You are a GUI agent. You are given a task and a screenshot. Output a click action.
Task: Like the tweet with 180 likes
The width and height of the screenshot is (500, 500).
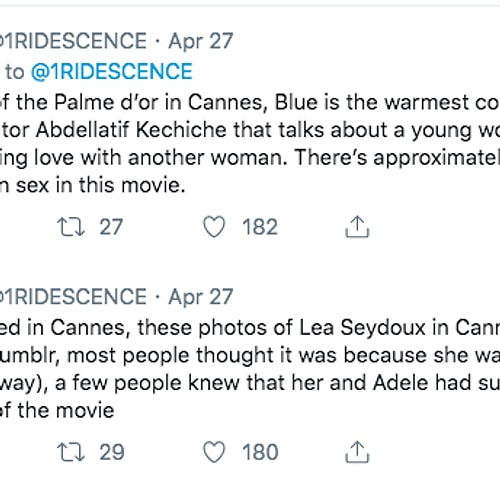(x=214, y=452)
